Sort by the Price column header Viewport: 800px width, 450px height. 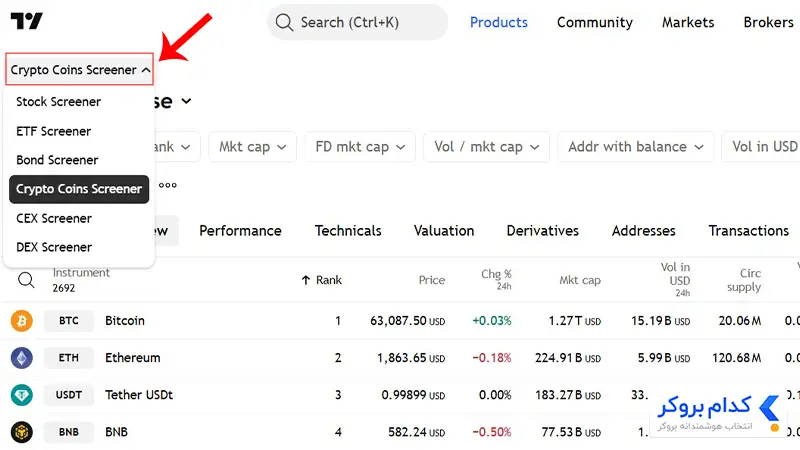pyautogui.click(x=432, y=280)
